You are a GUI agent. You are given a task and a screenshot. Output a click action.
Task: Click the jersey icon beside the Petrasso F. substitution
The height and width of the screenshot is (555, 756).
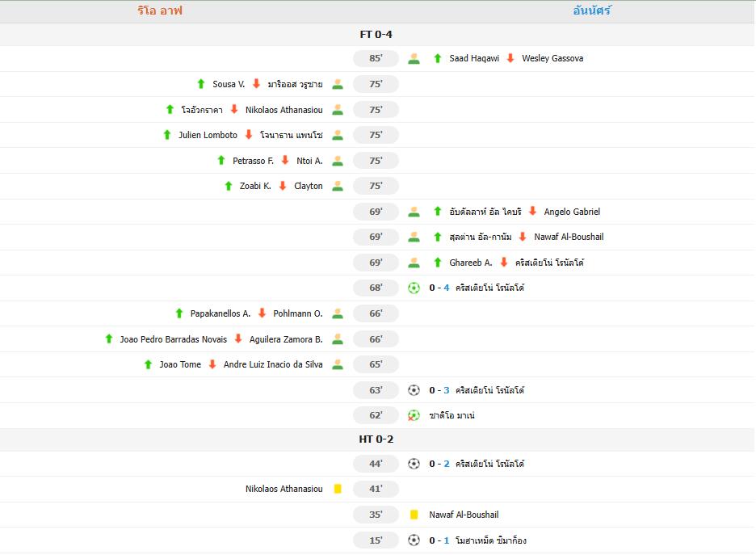coord(337,160)
